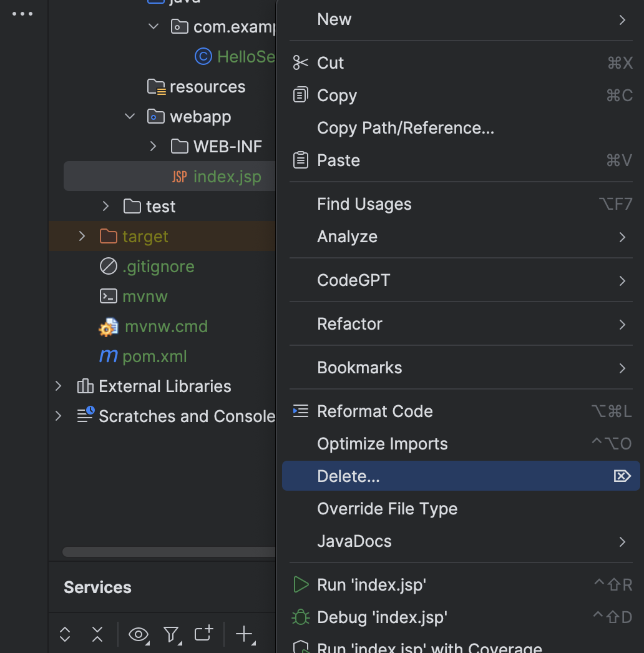The height and width of the screenshot is (653, 644).
Task: Click the Maven icon next to pom.xml
Action: click(107, 356)
